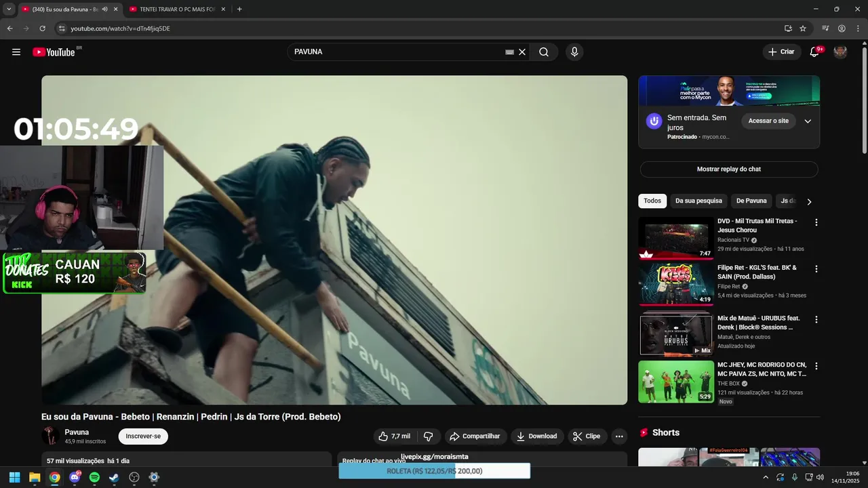868x488 pixels.
Task: Open File Explorer from taskbar
Action: pyautogui.click(x=35, y=477)
